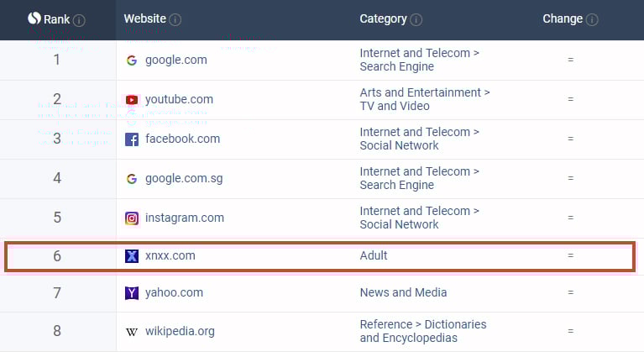Image resolution: width=644 pixels, height=352 pixels.
Task: Click the Wikipedia favicon icon
Action: (131, 332)
